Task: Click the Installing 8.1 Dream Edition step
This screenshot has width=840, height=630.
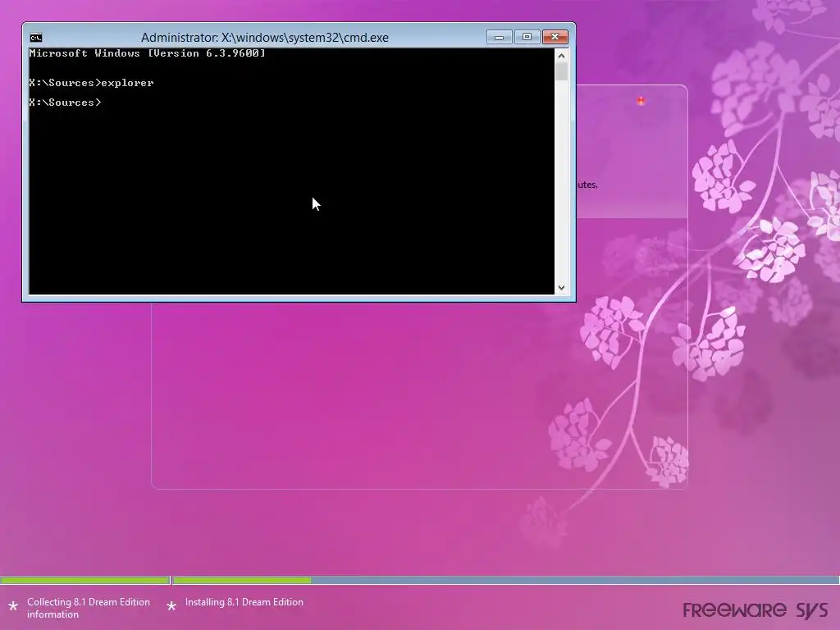Action: (244, 602)
